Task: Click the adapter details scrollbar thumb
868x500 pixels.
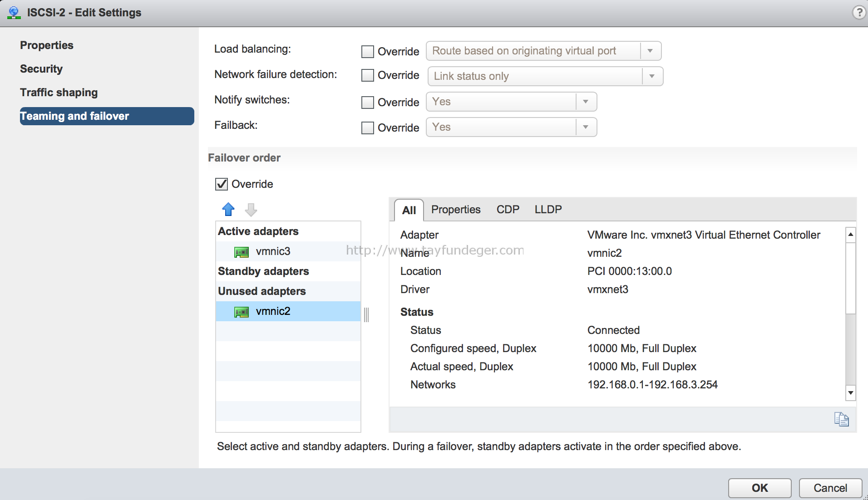Action: point(851,278)
